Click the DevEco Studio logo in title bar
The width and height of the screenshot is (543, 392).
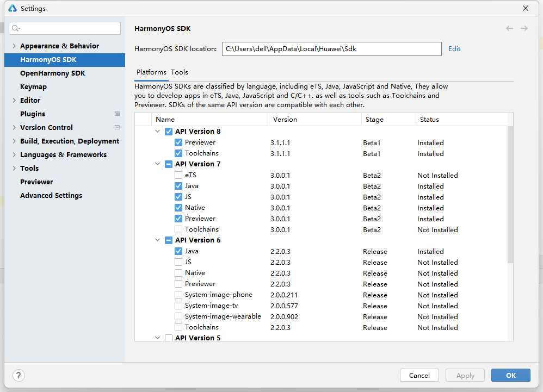tap(13, 8)
